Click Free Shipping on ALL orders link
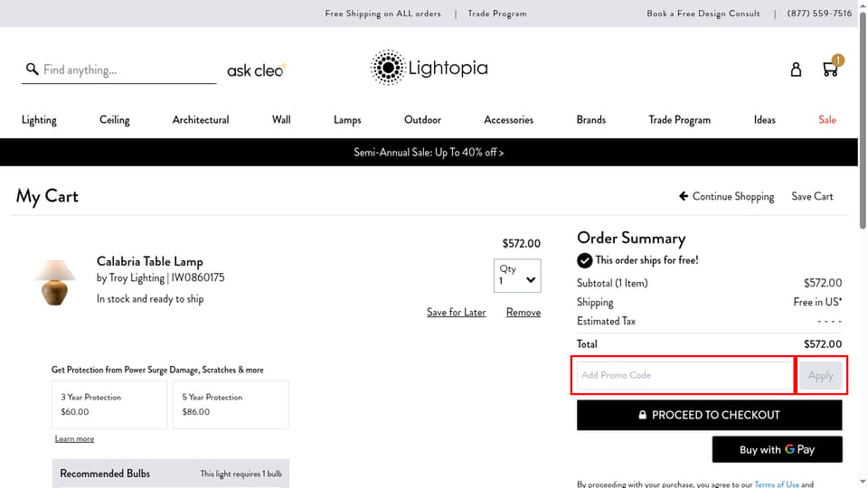Screen dimensions: 868x488 point(383,14)
